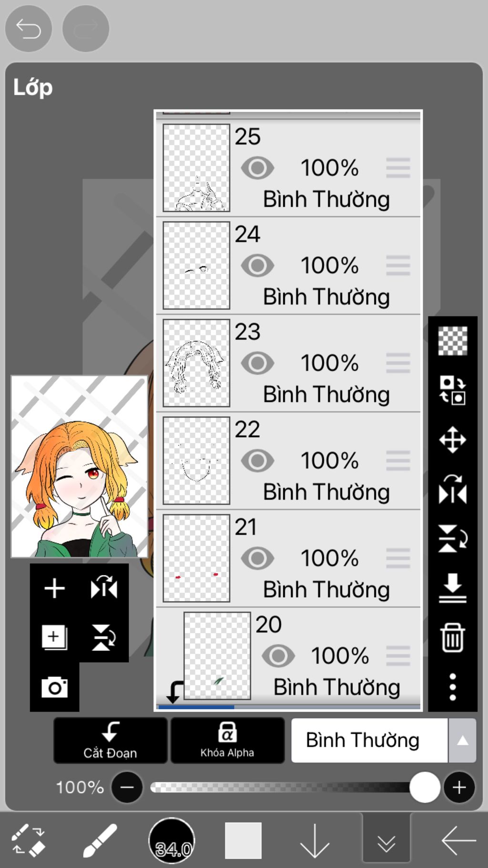Toggle visibility of layer 23
The height and width of the screenshot is (868, 488).
click(x=257, y=363)
